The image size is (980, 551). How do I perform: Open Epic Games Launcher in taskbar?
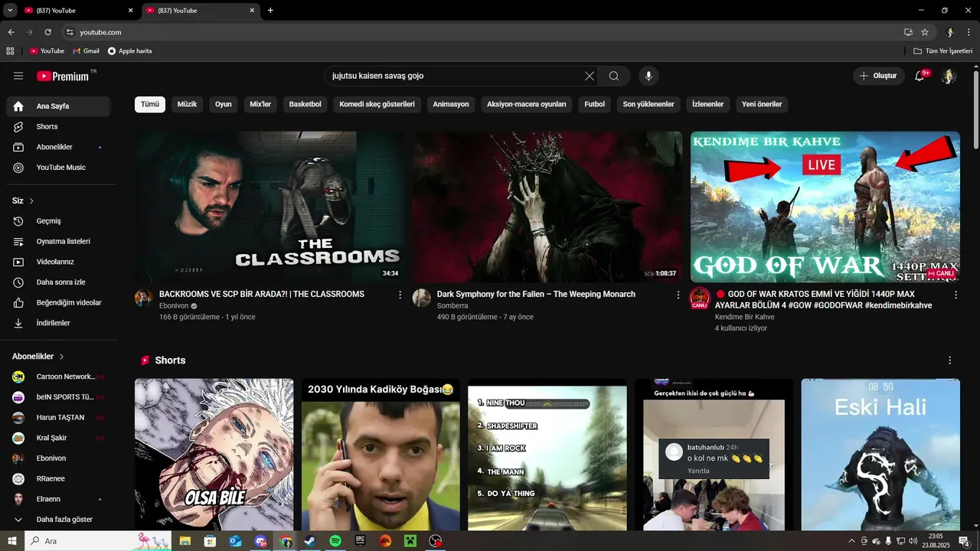pyautogui.click(x=361, y=541)
